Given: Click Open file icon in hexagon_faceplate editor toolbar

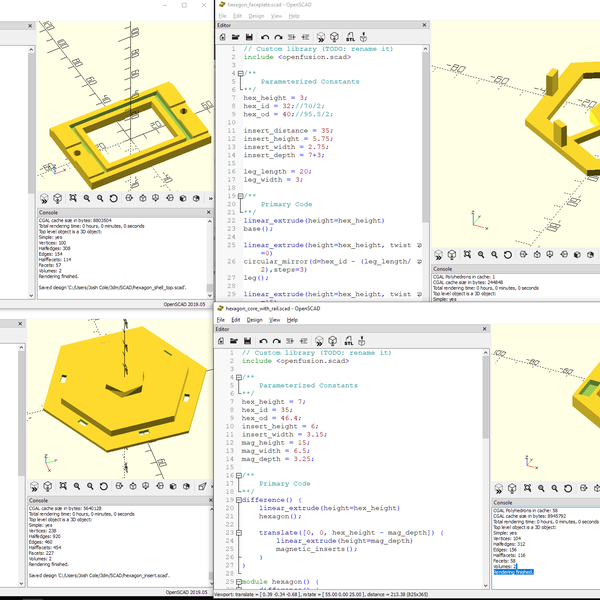Looking at the screenshot, I should [235, 37].
